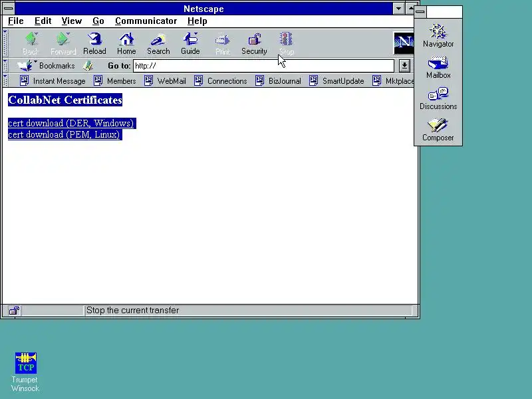
Task: Click the Forward toolbar button
Action: [63, 43]
